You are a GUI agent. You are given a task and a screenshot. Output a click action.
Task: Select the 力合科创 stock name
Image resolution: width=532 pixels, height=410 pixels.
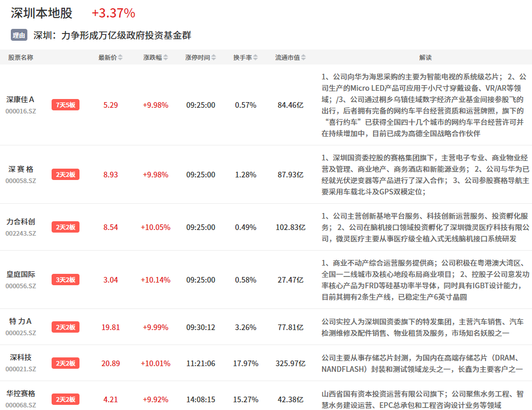(x=21, y=222)
